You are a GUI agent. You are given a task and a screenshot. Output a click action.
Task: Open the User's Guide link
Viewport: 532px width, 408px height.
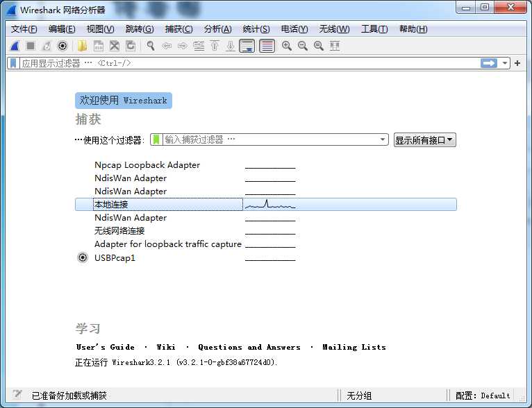click(105, 347)
